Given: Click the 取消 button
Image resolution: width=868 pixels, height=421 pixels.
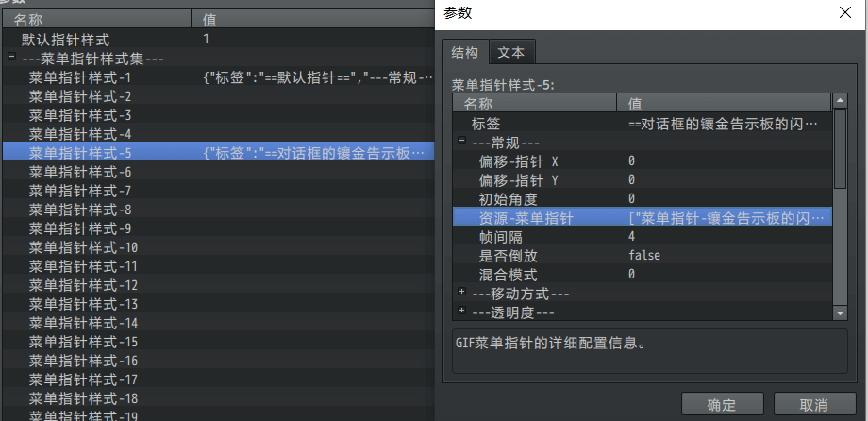Looking at the screenshot, I should [814, 405].
